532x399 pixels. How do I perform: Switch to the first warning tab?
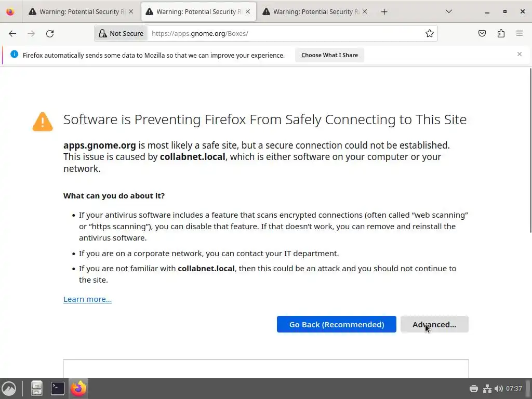pyautogui.click(x=82, y=12)
